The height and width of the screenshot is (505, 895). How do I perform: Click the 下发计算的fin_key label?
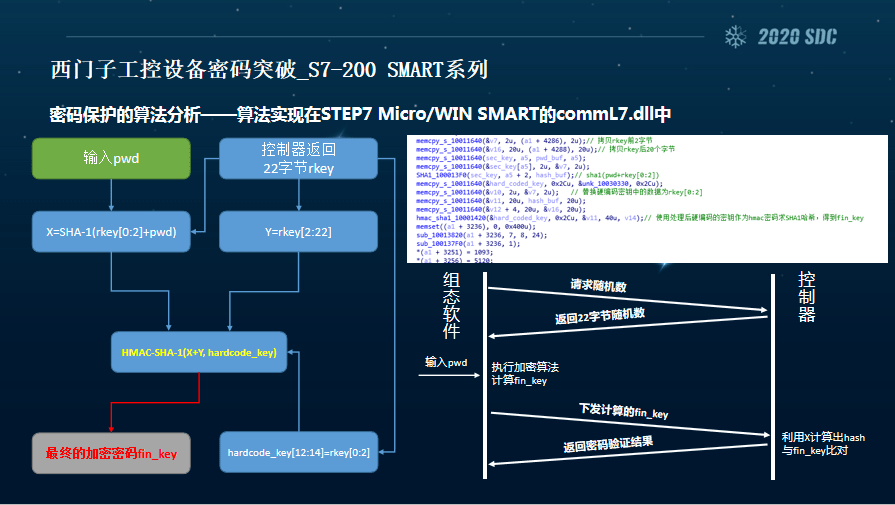623,411
